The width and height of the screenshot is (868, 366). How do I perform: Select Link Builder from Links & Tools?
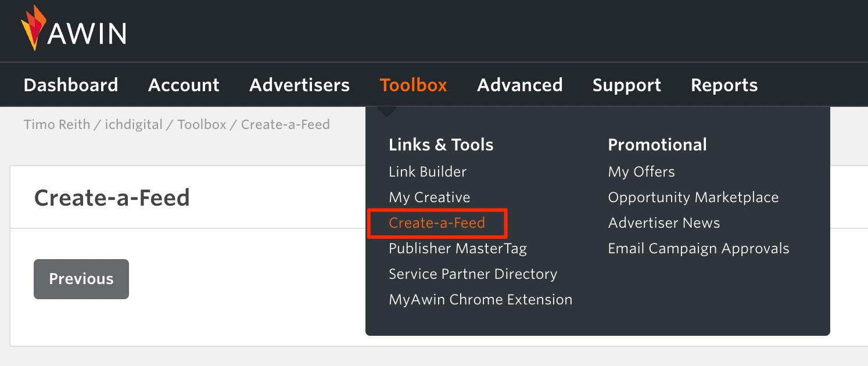(428, 171)
